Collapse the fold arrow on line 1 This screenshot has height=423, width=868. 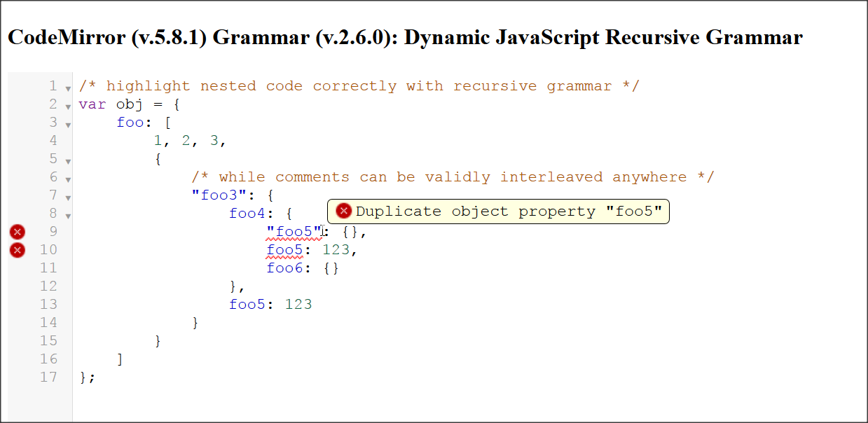click(x=68, y=89)
